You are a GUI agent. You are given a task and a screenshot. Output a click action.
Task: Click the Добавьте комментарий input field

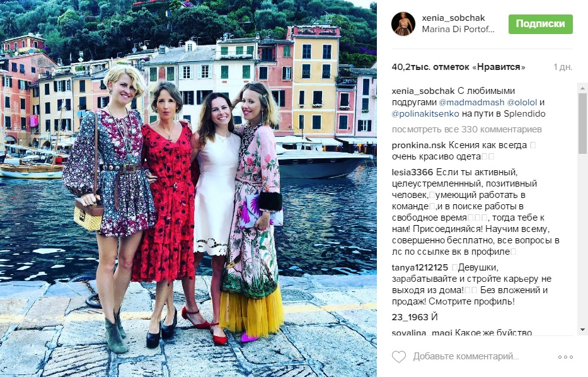point(466,356)
